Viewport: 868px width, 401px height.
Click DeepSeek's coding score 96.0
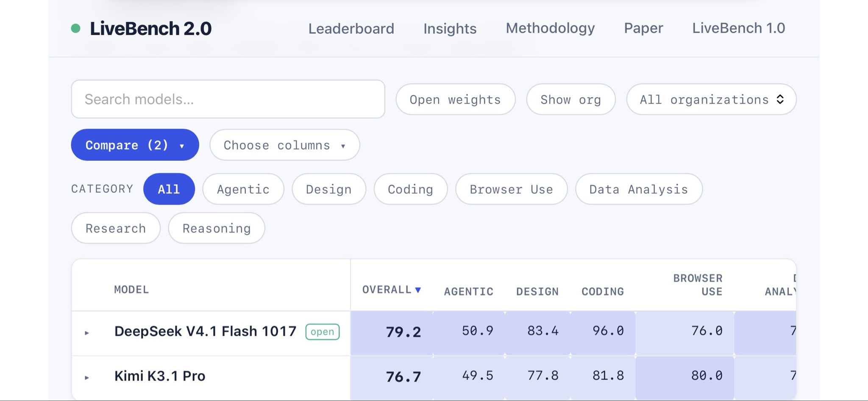[608, 331]
